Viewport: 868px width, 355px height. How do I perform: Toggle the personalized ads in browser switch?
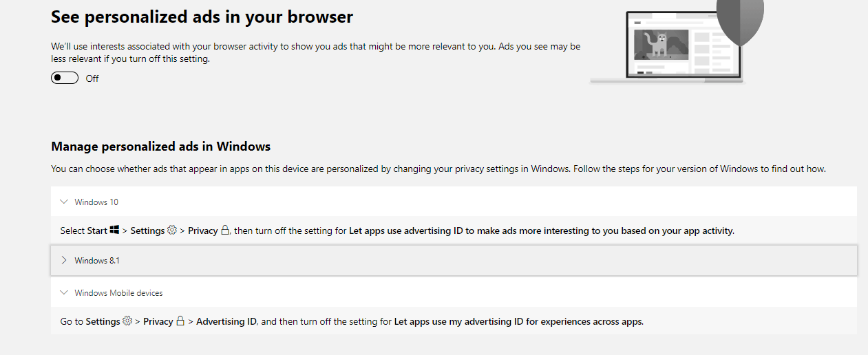65,78
